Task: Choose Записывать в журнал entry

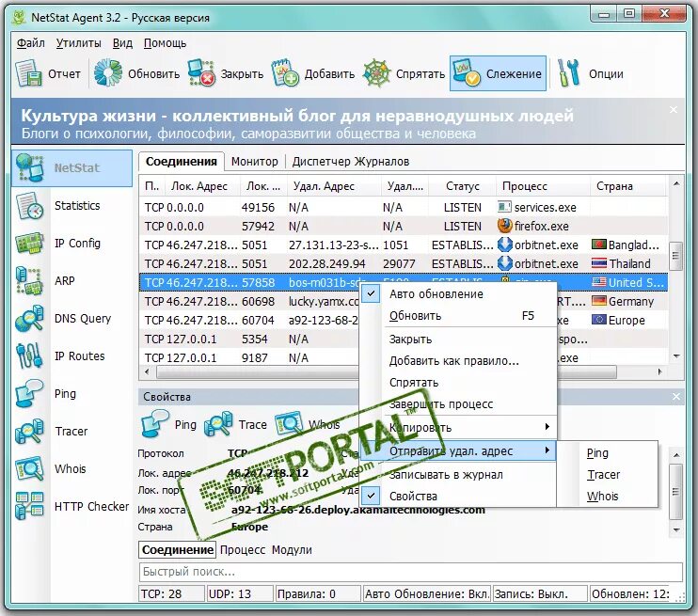Action: (458, 475)
